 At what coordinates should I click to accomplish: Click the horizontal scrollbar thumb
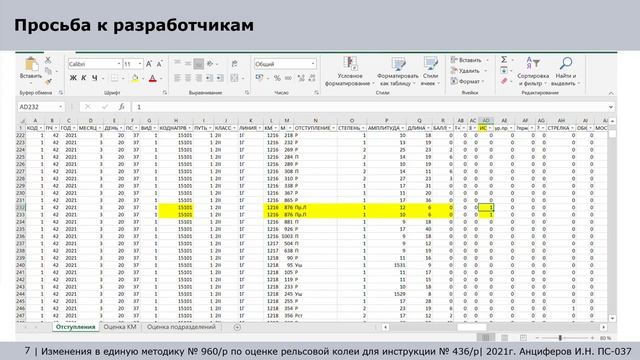point(472,327)
